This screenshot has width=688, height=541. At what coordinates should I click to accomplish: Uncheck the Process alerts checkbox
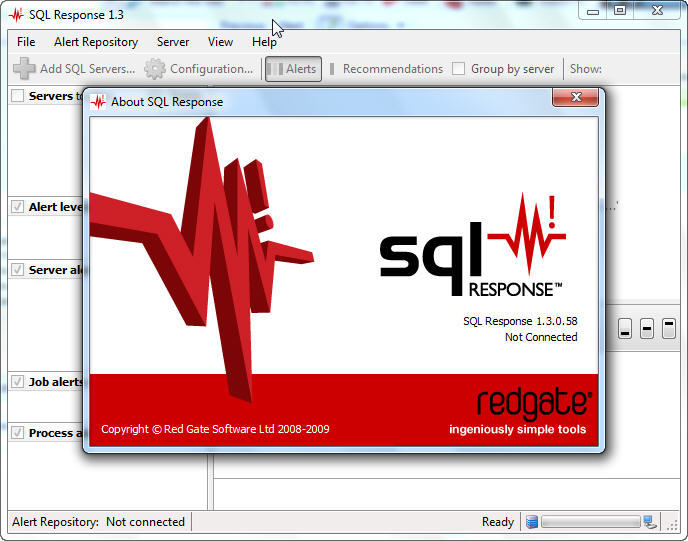[18, 433]
